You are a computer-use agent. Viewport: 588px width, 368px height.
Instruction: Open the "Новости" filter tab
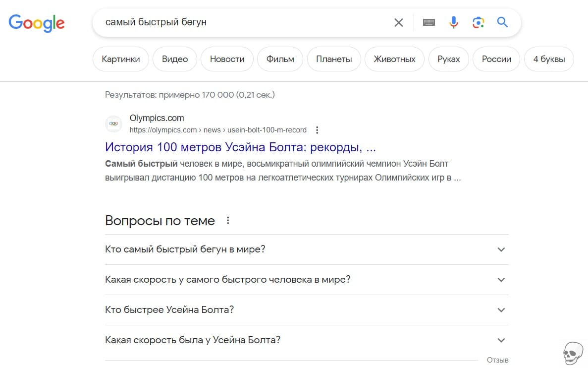tap(227, 59)
